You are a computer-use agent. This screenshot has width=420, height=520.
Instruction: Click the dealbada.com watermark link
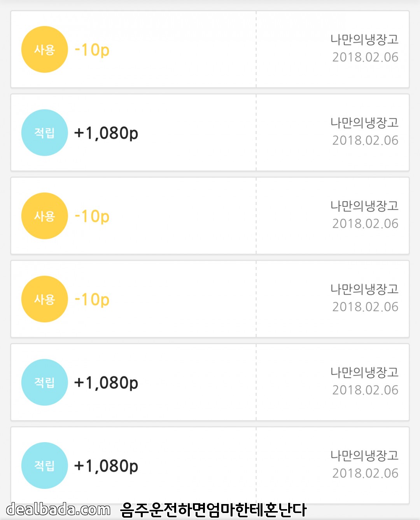58,509
